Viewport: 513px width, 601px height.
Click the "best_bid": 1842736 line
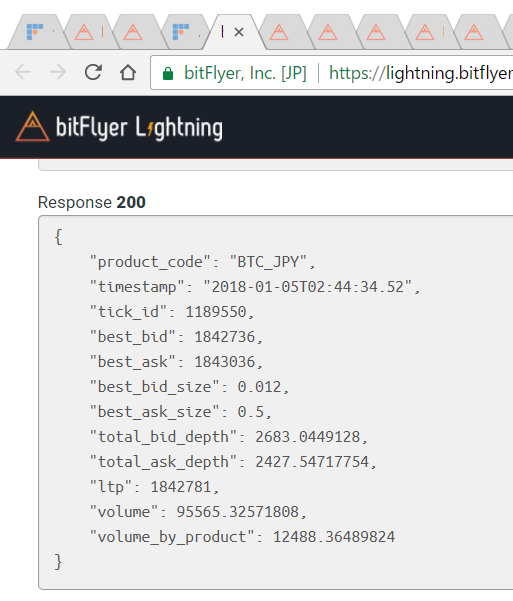[176, 337]
